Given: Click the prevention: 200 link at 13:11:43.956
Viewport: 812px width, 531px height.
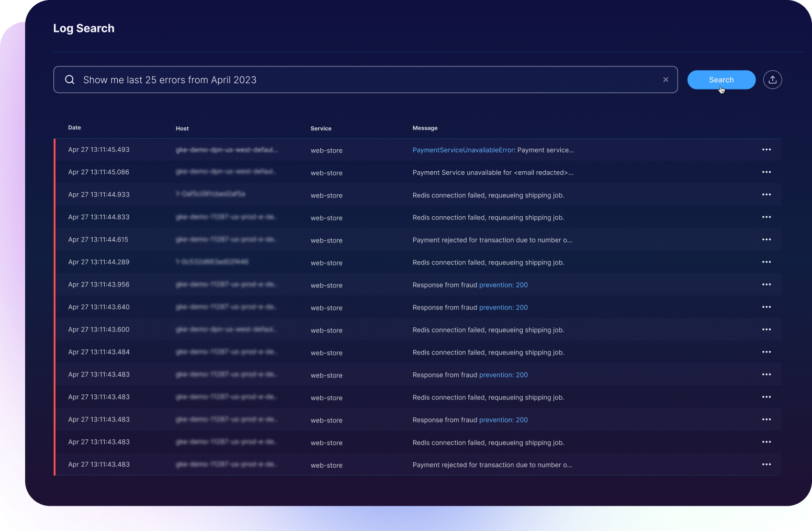Looking at the screenshot, I should [x=503, y=284].
